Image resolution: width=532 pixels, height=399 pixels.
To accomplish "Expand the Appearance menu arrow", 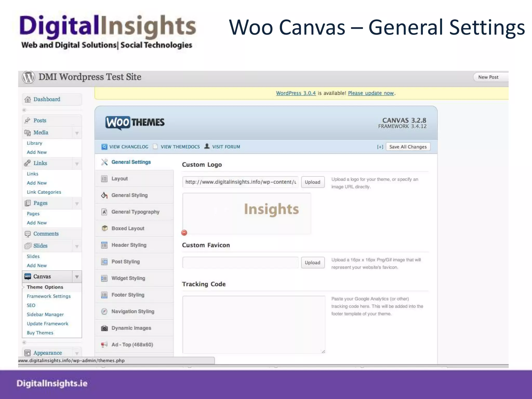I will coord(77,353).
